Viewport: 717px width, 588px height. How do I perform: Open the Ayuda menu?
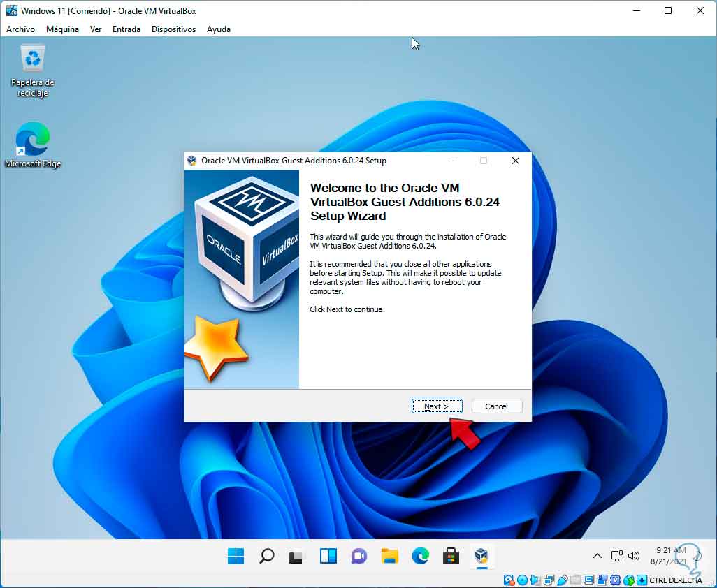coord(219,29)
